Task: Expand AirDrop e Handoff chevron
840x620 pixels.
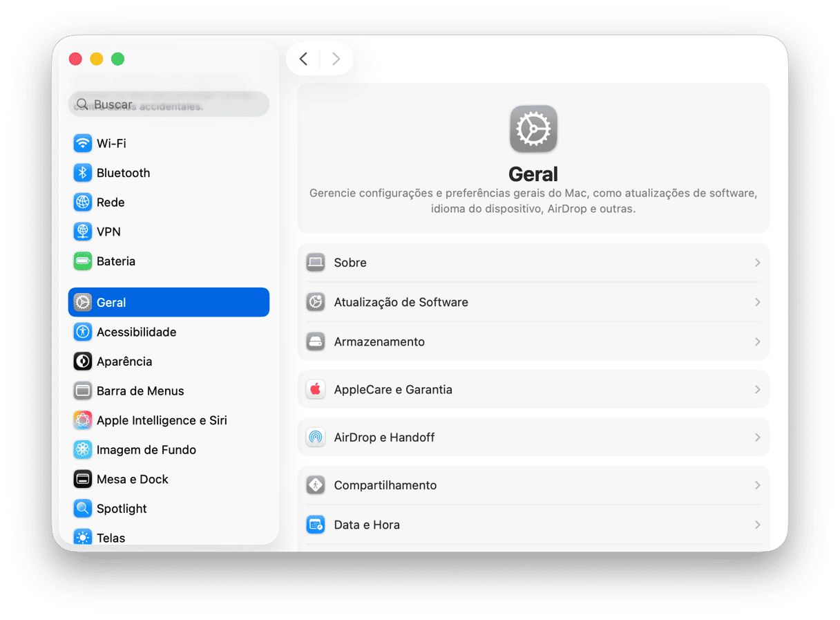Action: point(757,438)
